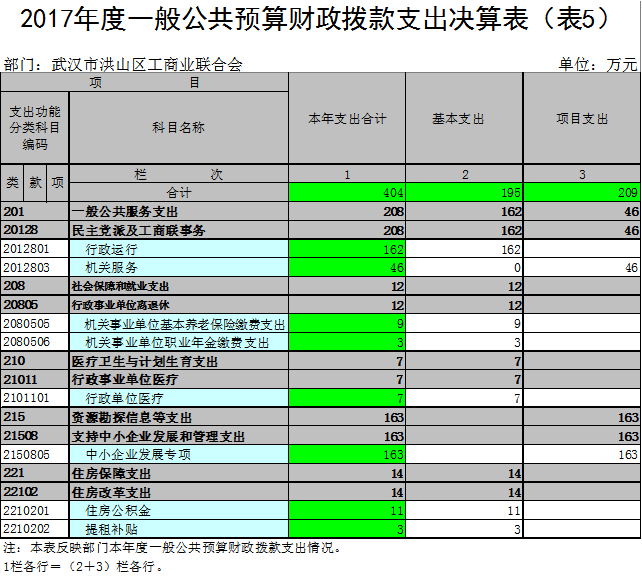Select the 本年支出合计 column header

point(346,119)
